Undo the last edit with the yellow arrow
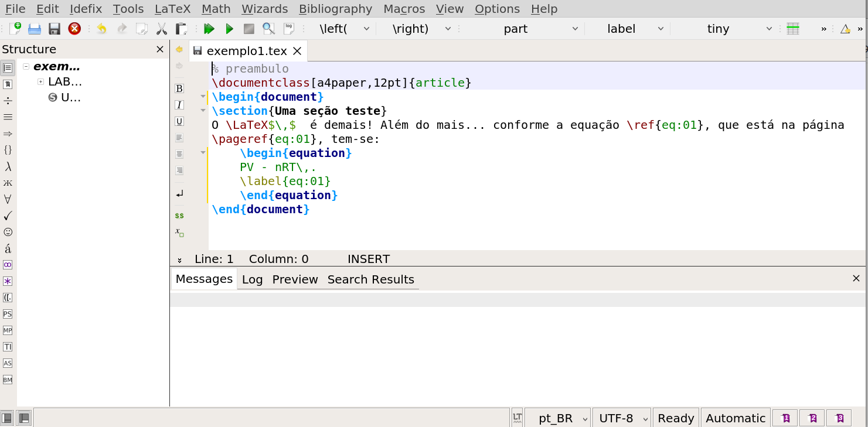Screen dimensions: 868x427 (102, 28)
